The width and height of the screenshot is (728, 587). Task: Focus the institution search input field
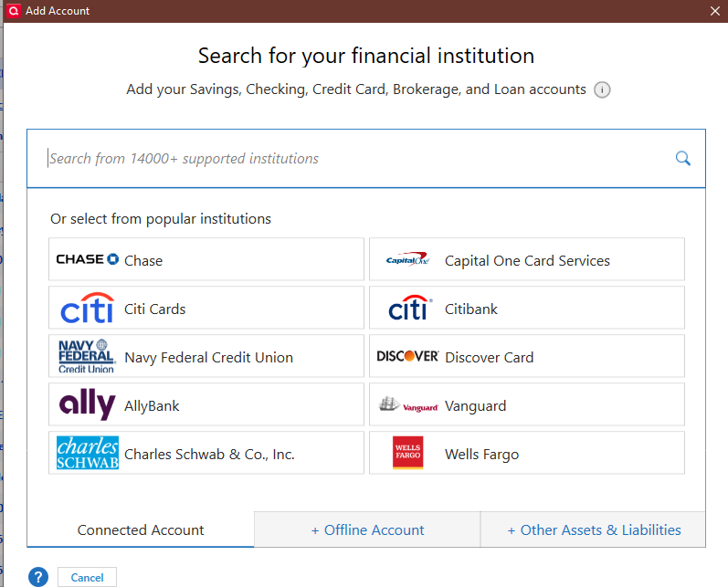(366, 159)
